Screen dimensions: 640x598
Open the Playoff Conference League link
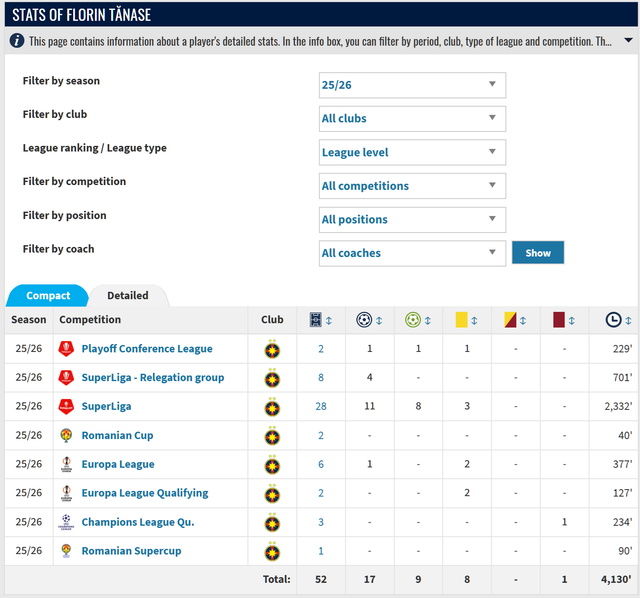pos(147,349)
